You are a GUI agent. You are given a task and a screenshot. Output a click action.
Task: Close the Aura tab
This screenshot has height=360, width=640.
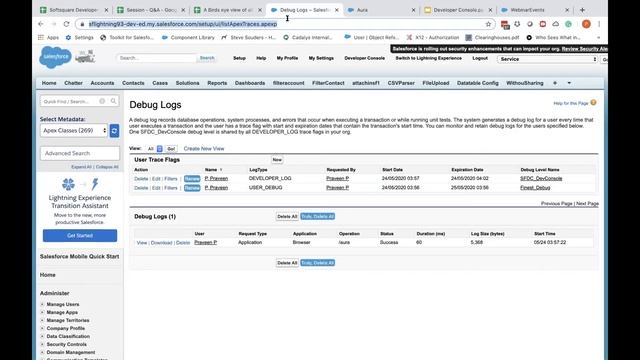(x=413, y=10)
